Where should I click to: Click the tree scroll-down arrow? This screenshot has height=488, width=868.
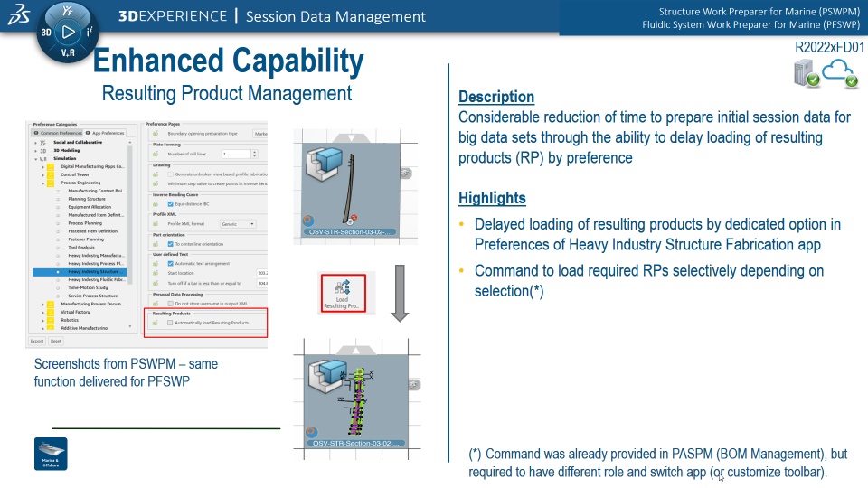[x=130, y=326]
